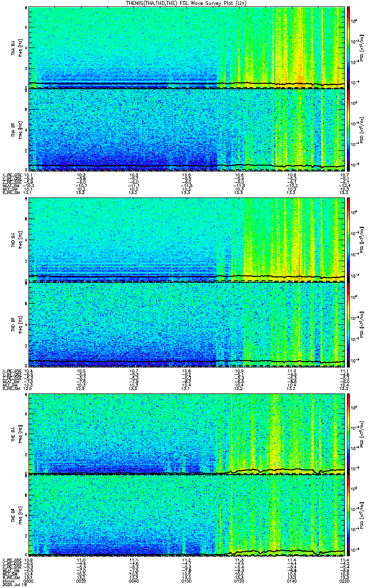This screenshot has width=368, height=588.
Task: Click the 0140 time tick label
Action: pyautogui.click(x=291, y=580)
